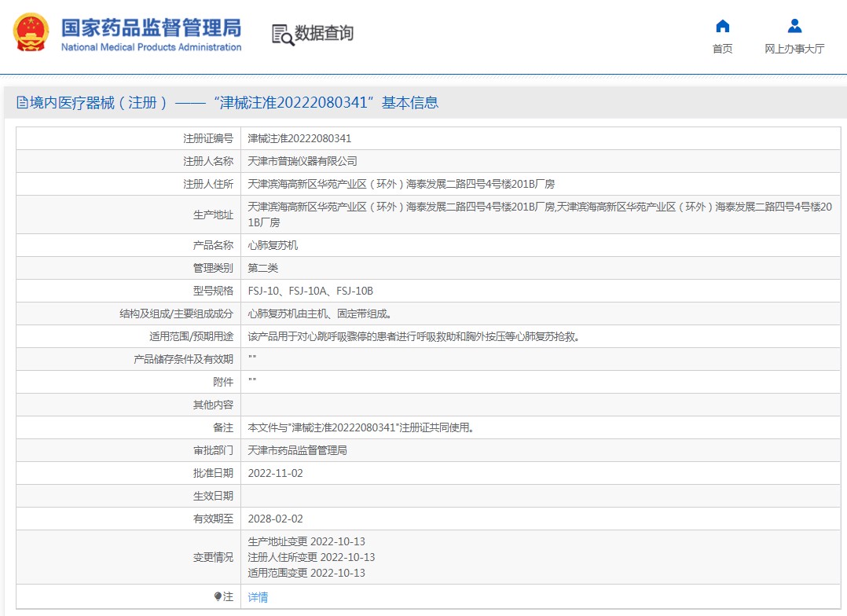Select 适用范围变更 2022-10-13 entry
Viewport: 847px width, 616px height.
click(x=306, y=573)
